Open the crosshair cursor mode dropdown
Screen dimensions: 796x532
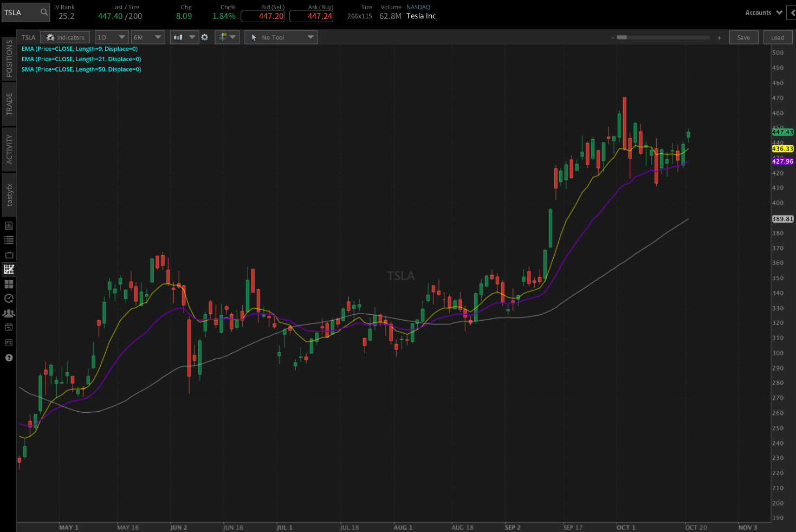[227, 37]
